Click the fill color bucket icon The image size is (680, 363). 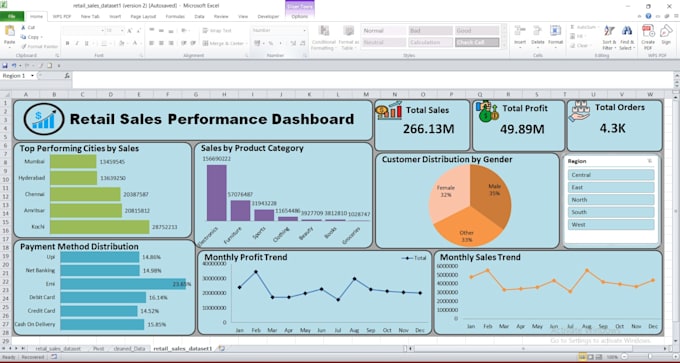point(121,43)
